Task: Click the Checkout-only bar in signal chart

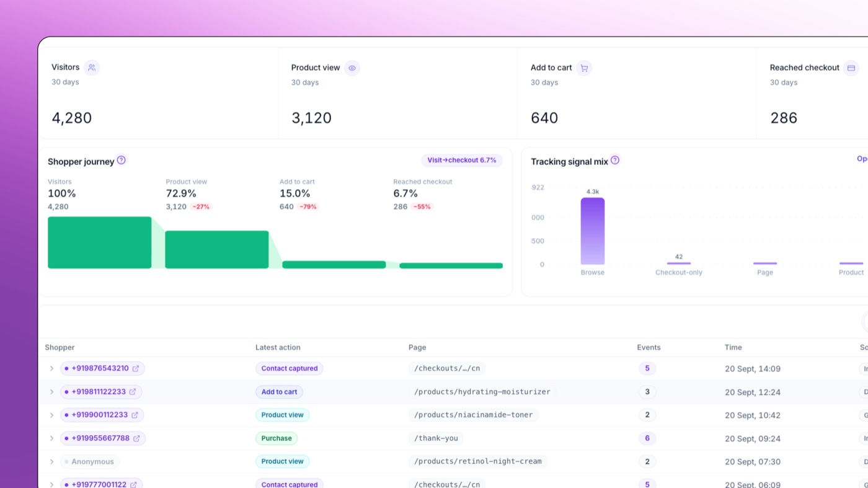Action: point(679,264)
